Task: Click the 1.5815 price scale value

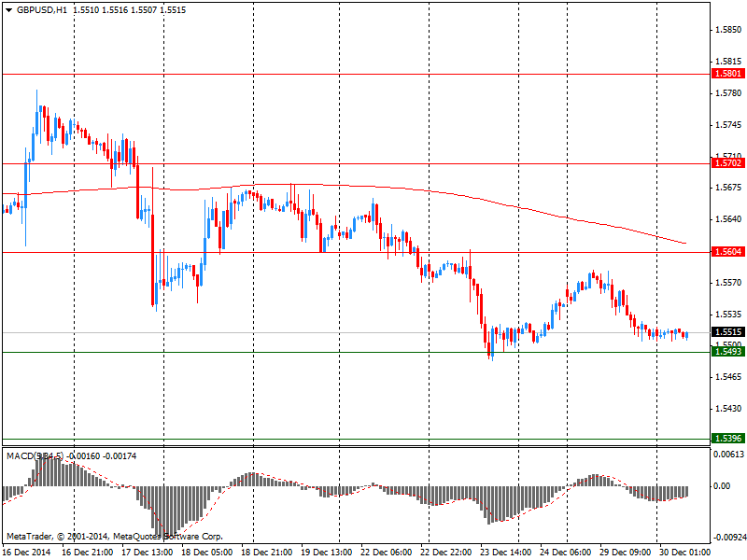Action: (728, 62)
